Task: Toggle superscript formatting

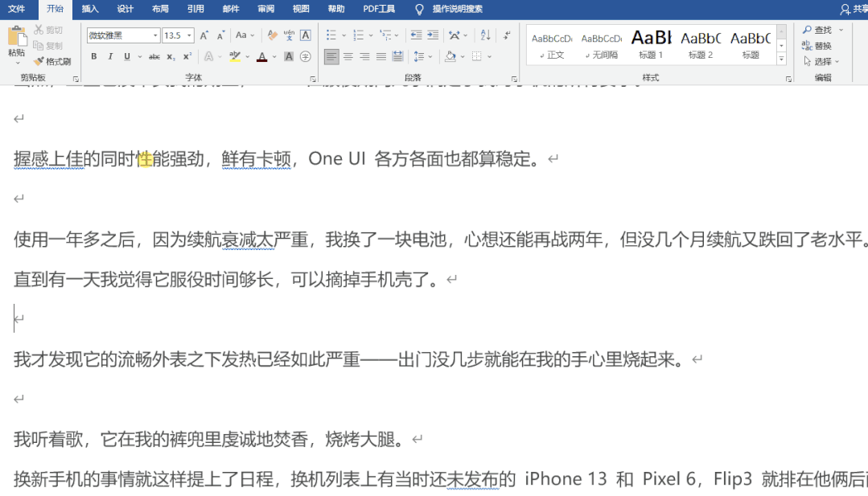Action: 187,56
